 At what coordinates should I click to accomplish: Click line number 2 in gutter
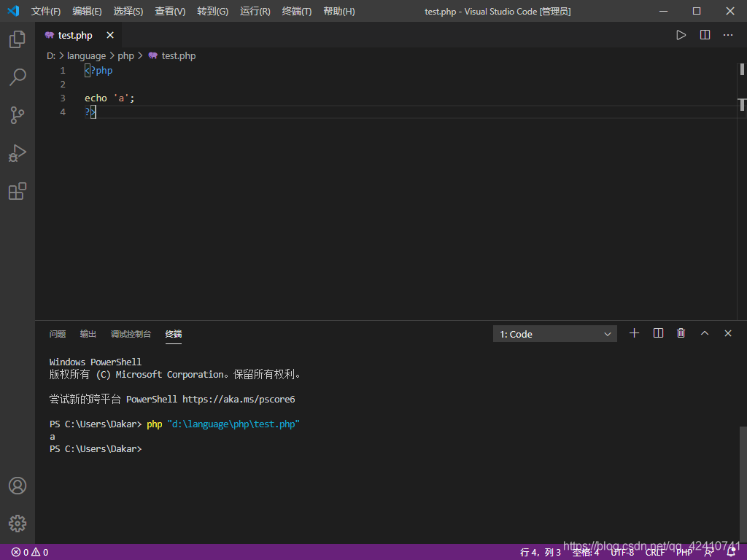click(63, 85)
